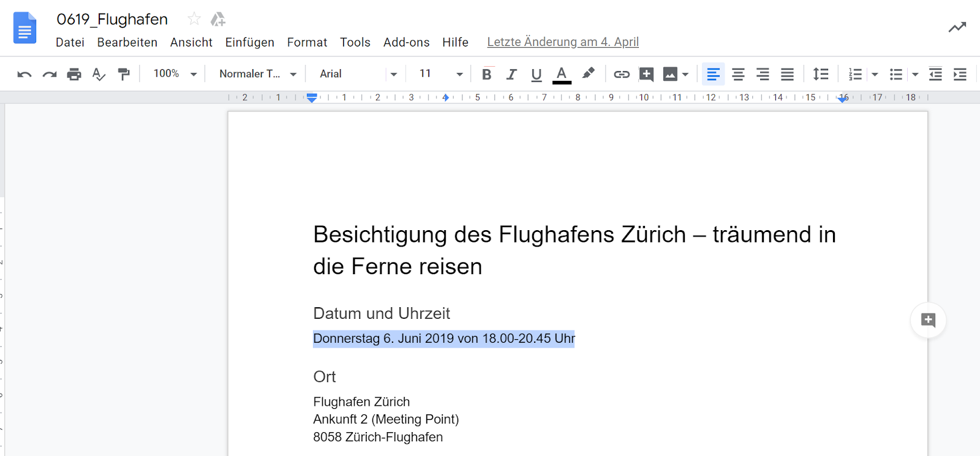
Task: Apply numbered list
Action: [x=855, y=74]
